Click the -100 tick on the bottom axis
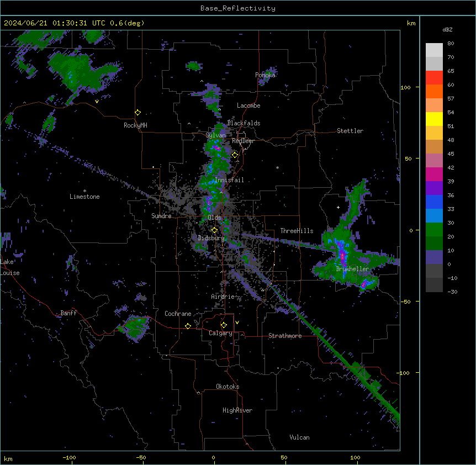This screenshot has width=476, height=465. 69,457
